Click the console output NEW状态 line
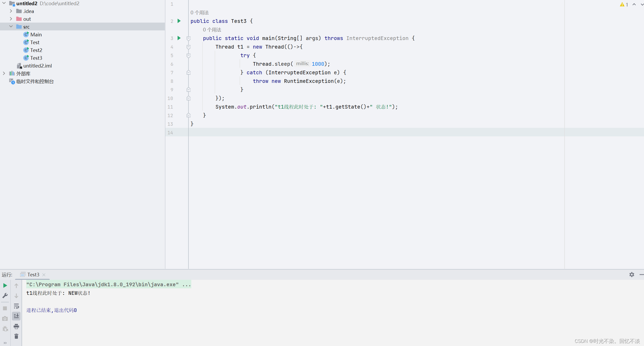Viewport: 644px width, 346px height. pos(58,293)
